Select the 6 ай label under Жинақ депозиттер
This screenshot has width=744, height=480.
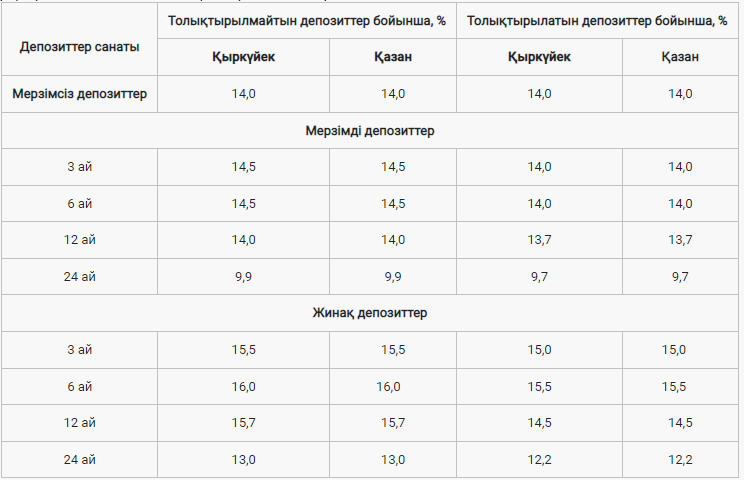point(79,387)
